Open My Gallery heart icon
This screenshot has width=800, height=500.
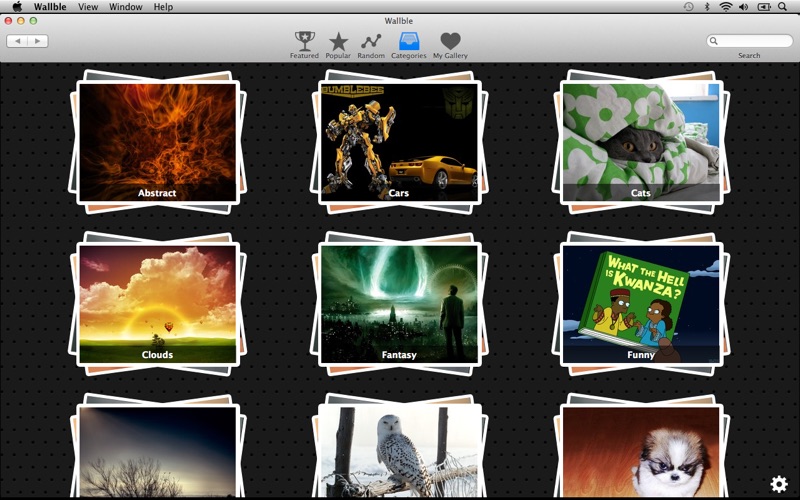pos(450,41)
